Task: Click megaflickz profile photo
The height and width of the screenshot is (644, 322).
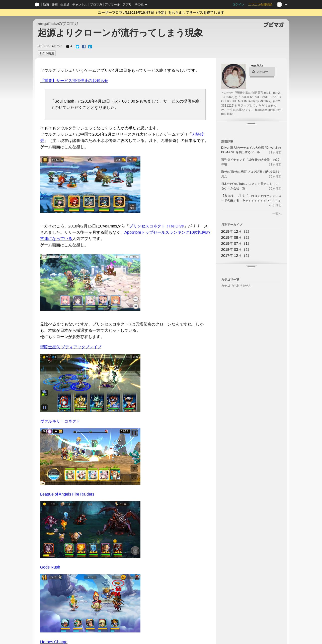Action: pyautogui.click(x=234, y=76)
